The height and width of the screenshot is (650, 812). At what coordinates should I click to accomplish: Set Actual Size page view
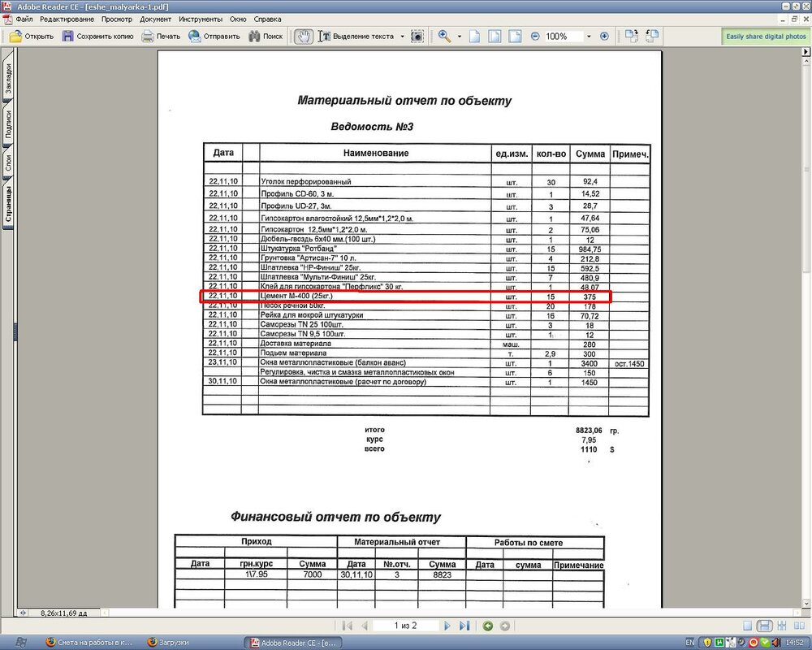474,37
